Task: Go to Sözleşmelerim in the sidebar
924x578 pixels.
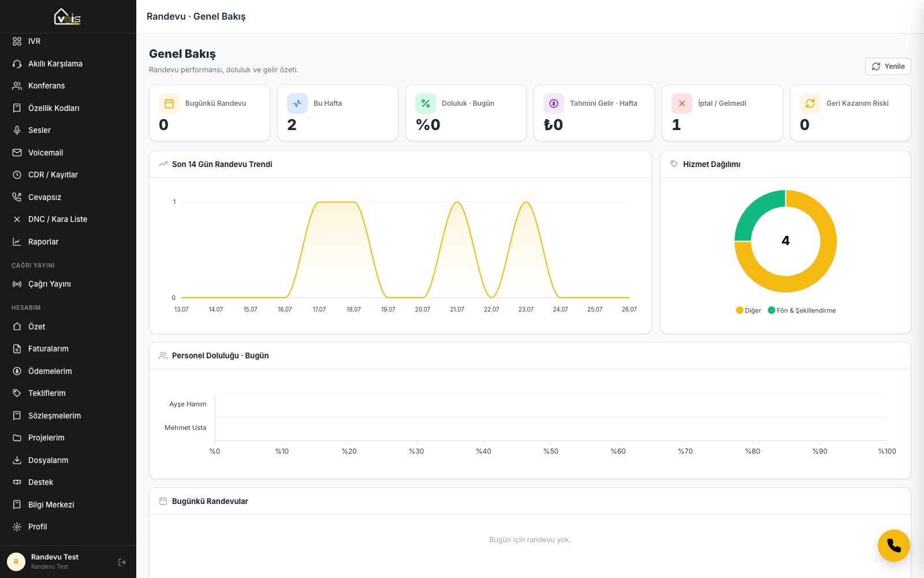Action: pos(68,416)
